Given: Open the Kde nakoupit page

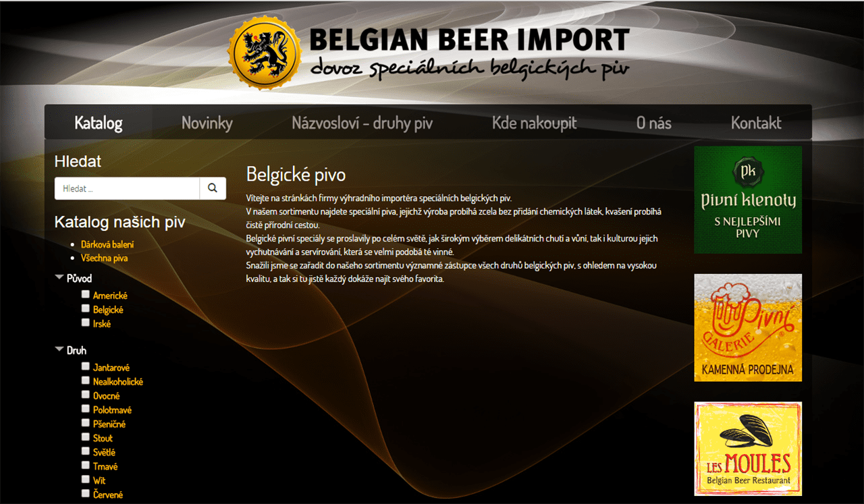Looking at the screenshot, I should click(x=535, y=123).
